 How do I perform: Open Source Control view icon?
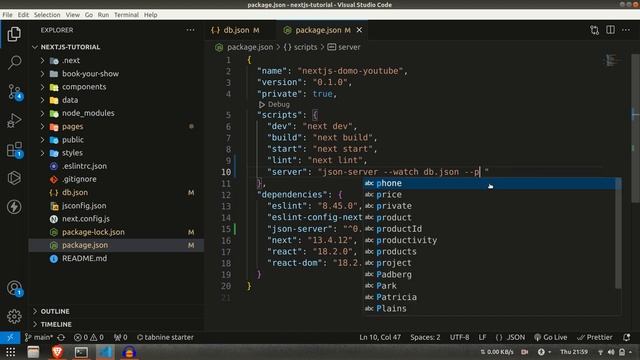15,92
